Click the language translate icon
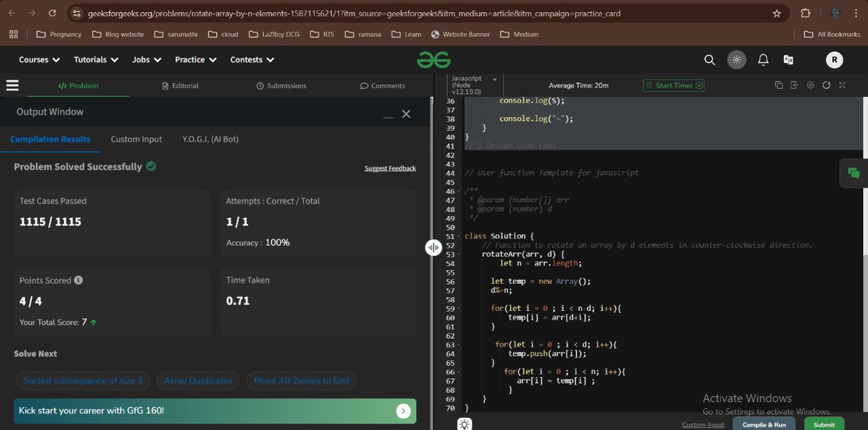 tap(788, 60)
